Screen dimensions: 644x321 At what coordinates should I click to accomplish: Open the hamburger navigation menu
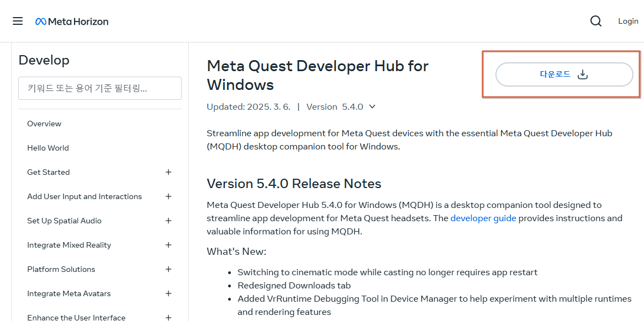pyautogui.click(x=18, y=21)
